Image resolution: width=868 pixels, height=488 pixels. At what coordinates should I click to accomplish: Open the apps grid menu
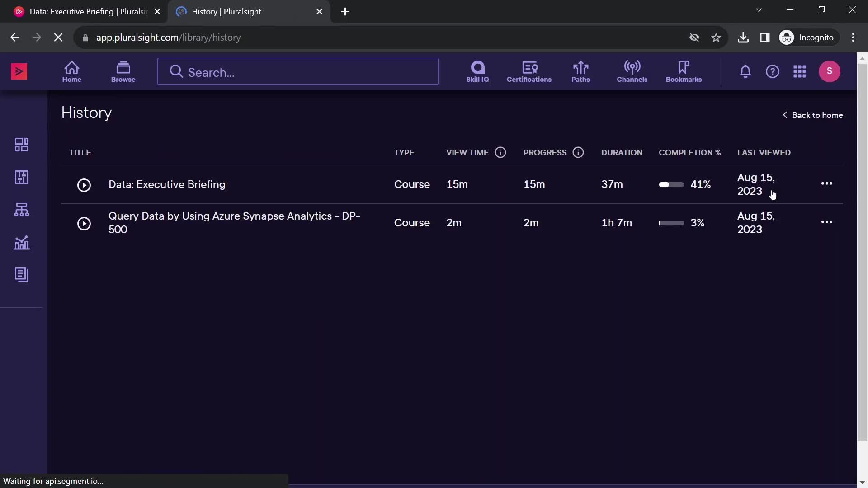800,71
